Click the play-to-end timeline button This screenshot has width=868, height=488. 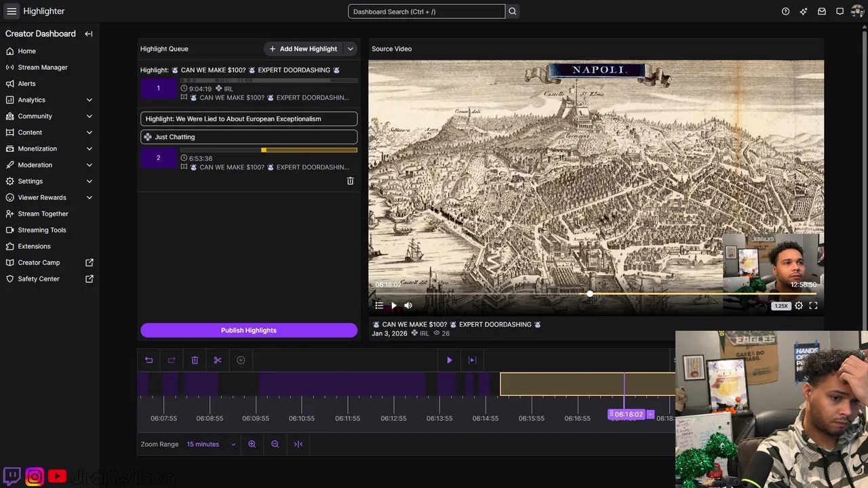[473, 360]
